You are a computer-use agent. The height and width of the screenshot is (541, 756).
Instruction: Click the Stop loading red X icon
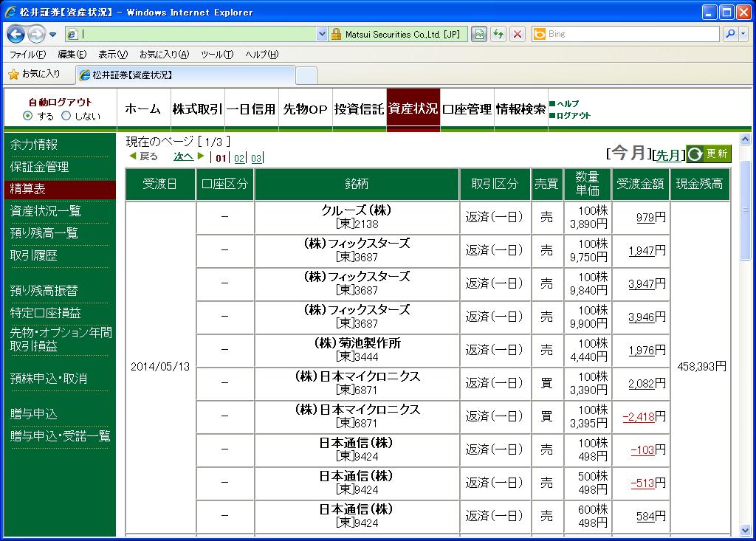coord(518,34)
